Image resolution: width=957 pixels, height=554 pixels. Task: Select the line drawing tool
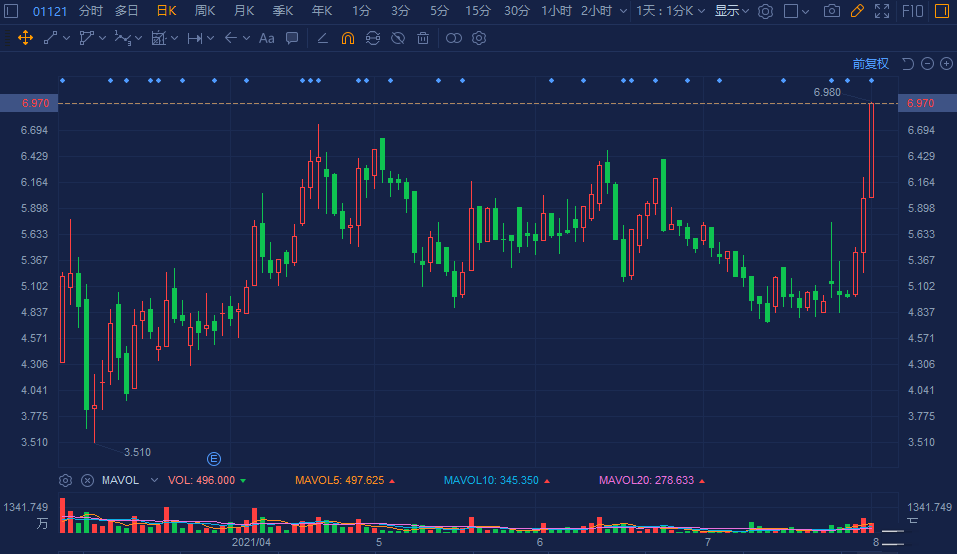[51, 38]
